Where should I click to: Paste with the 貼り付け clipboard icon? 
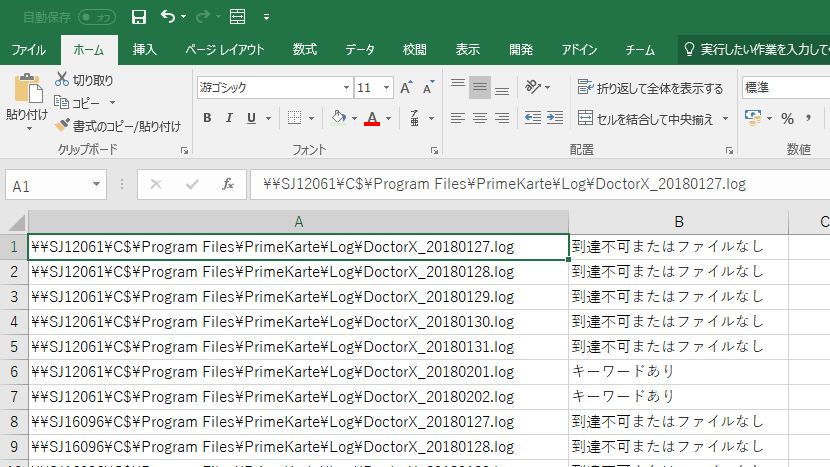[x=28, y=88]
